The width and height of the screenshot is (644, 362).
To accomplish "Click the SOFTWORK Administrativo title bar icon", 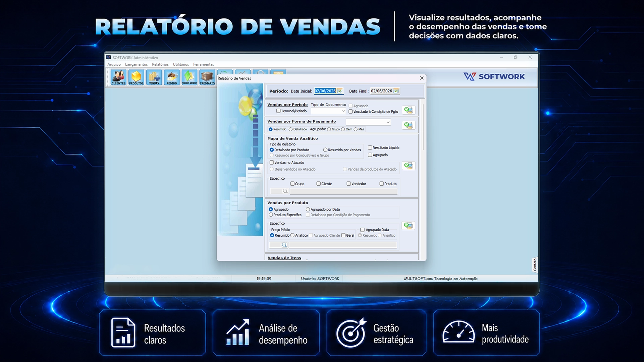I will click(109, 57).
